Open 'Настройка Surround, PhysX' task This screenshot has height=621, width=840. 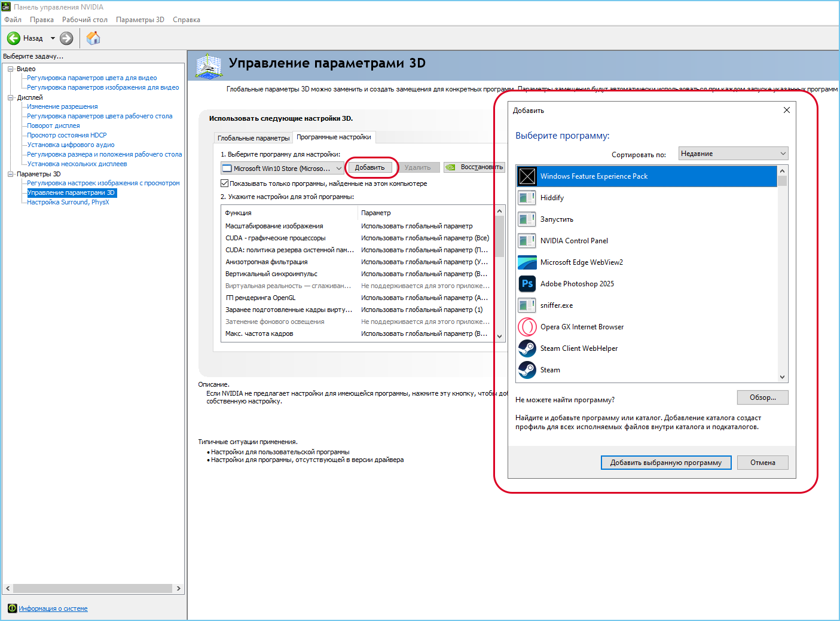pyautogui.click(x=68, y=202)
